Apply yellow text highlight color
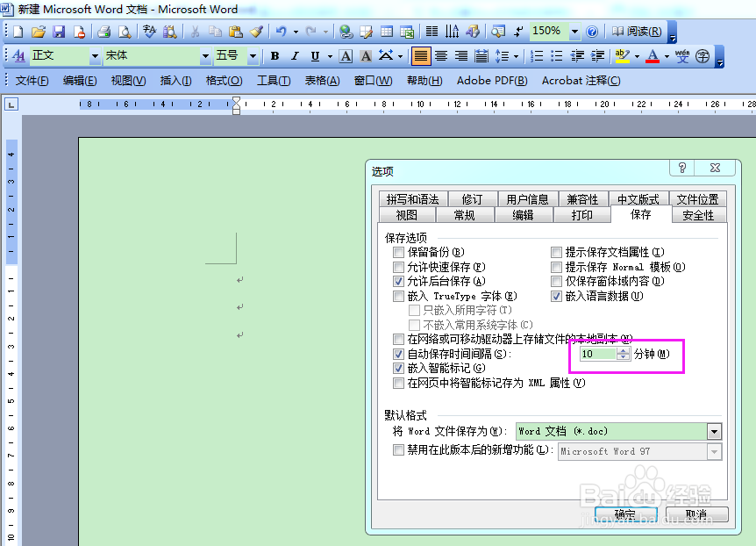Image resolution: width=756 pixels, height=546 pixels. pos(623,56)
